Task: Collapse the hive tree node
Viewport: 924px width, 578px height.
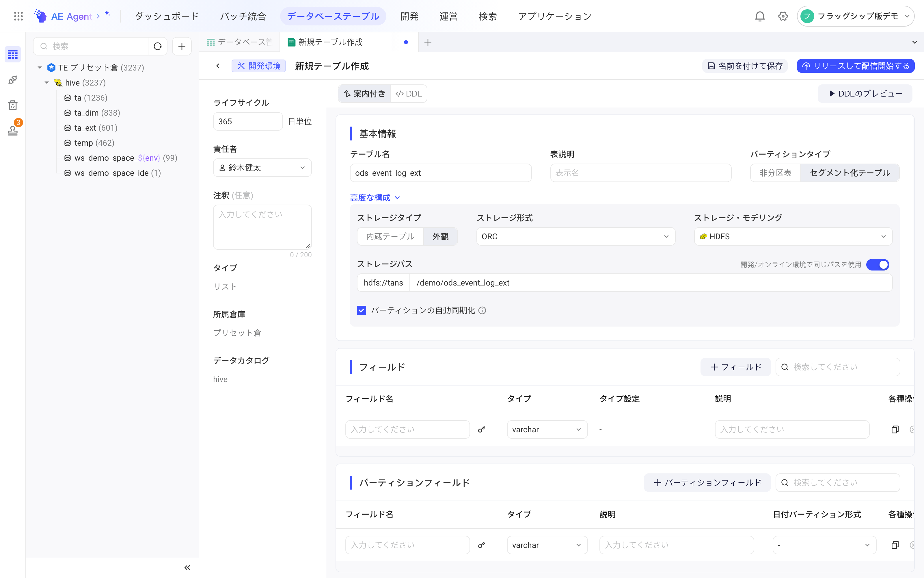Action: pos(46,83)
